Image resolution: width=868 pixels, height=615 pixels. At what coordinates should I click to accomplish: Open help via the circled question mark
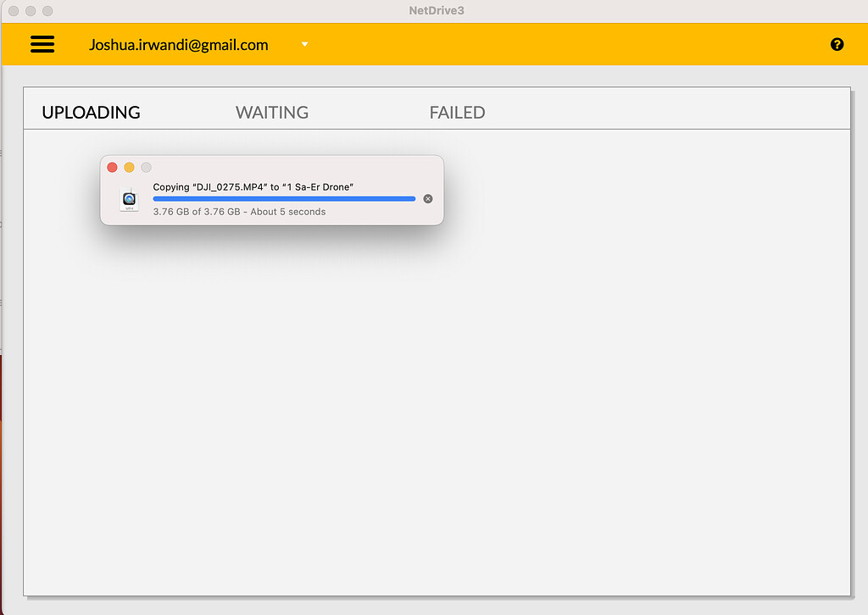tap(837, 44)
